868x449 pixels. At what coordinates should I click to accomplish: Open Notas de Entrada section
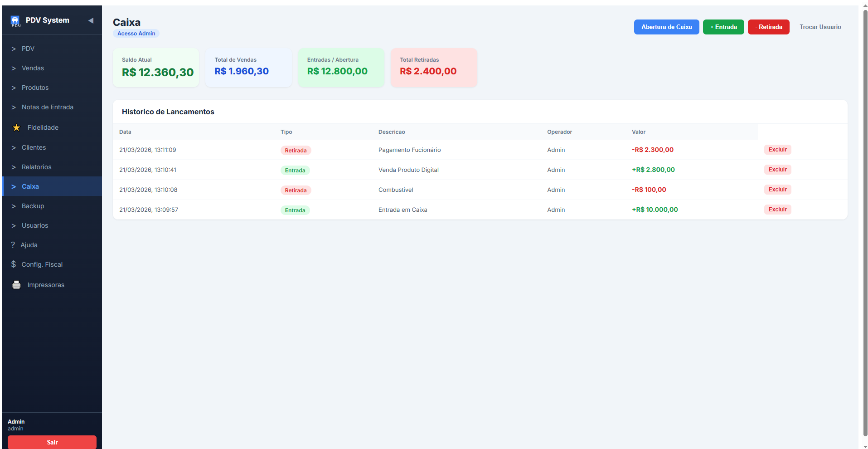point(47,107)
